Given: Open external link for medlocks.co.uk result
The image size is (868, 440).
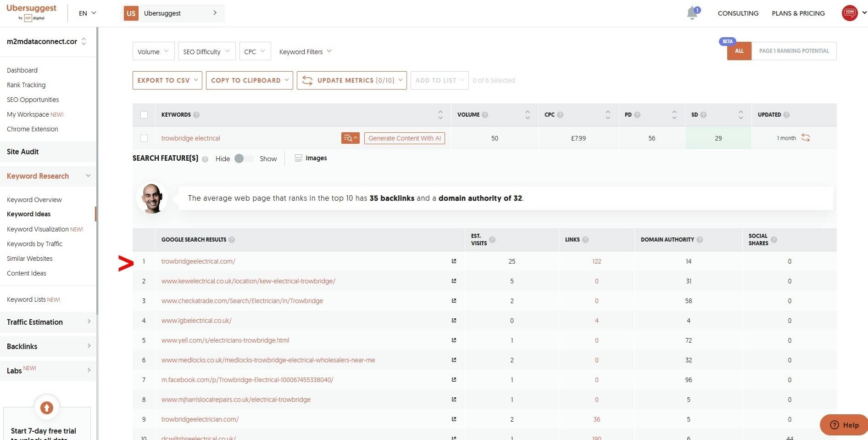Looking at the screenshot, I should 454,360.
